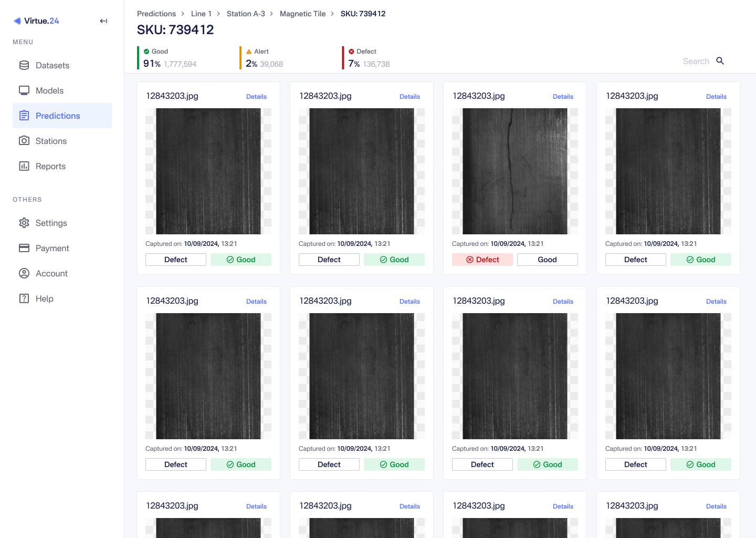Open Details for the cracked tile card
756x538 pixels.
click(x=563, y=97)
